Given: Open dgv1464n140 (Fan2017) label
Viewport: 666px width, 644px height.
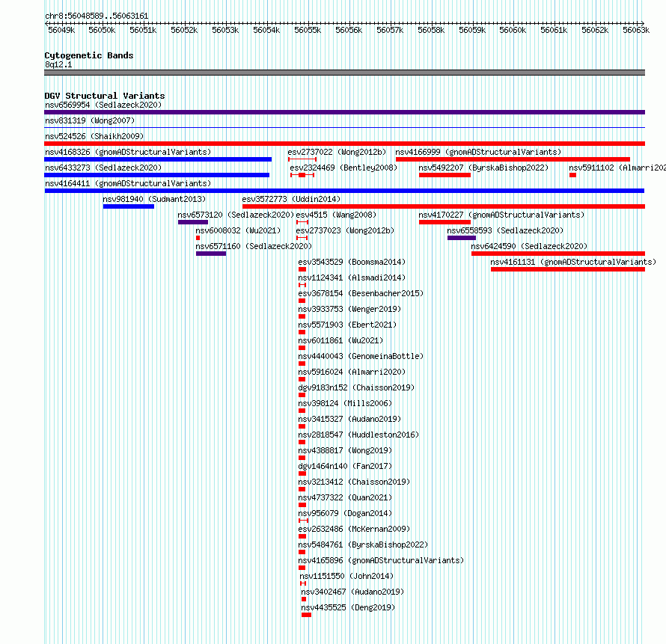Looking at the screenshot, I should point(345,466).
